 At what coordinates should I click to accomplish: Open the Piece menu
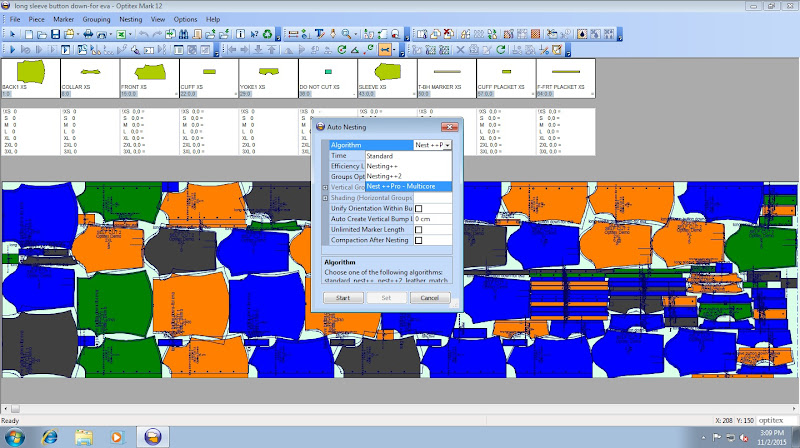click(36, 19)
